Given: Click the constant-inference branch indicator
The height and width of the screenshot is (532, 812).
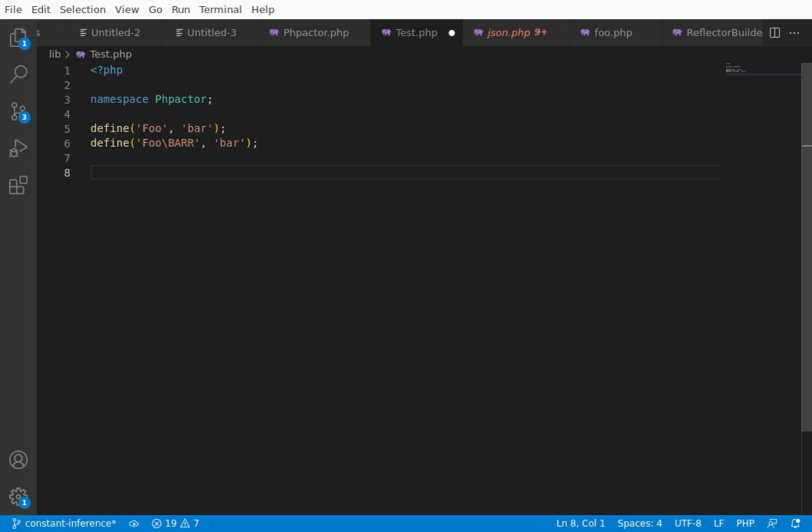Looking at the screenshot, I should [64, 524].
